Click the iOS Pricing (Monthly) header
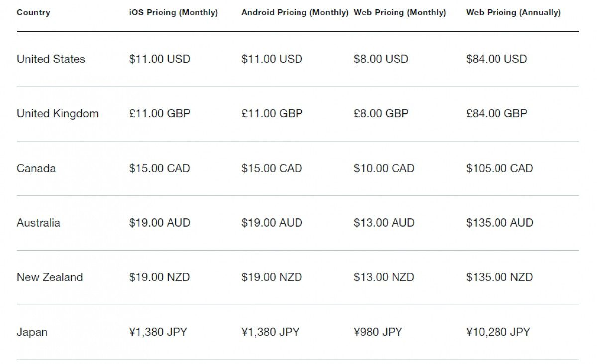The height and width of the screenshot is (364, 597). pos(173,13)
